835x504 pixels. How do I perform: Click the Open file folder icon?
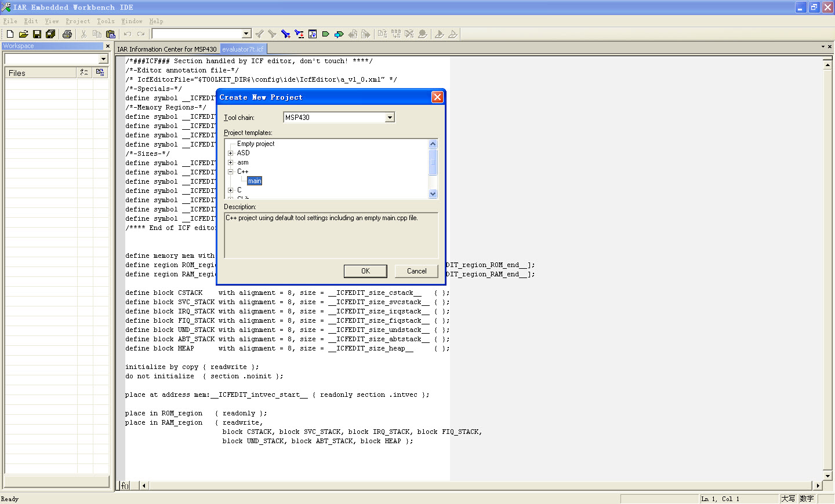click(23, 34)
